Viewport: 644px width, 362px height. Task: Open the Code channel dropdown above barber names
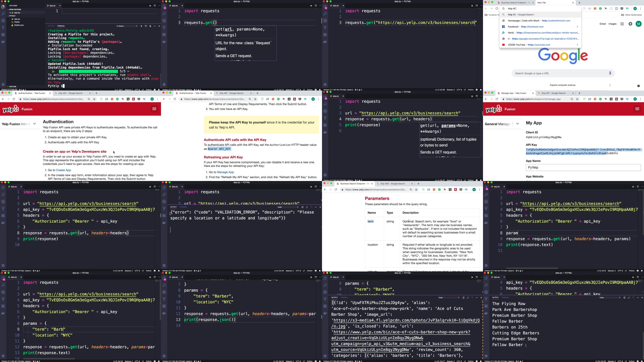[610, 298]
